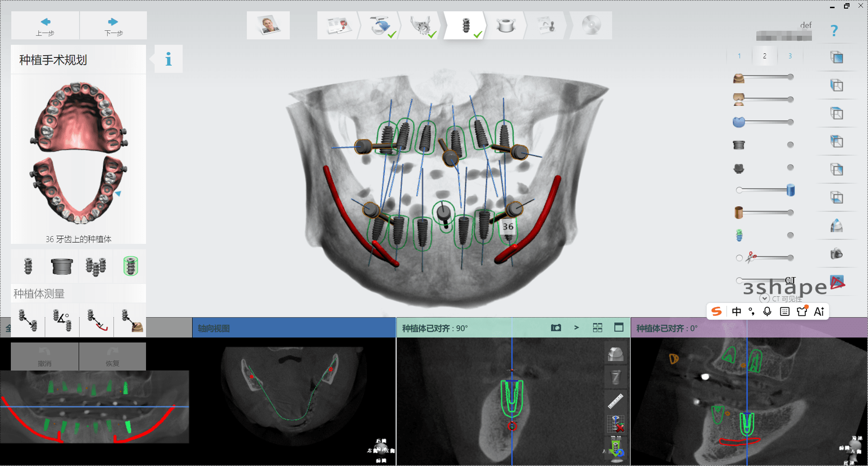
Task: Measure implant to nerve distance
Action: [x=96, y=320]
